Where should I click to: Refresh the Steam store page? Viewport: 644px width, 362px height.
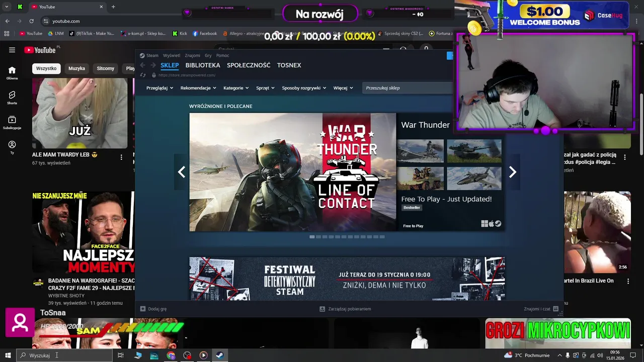143,75
